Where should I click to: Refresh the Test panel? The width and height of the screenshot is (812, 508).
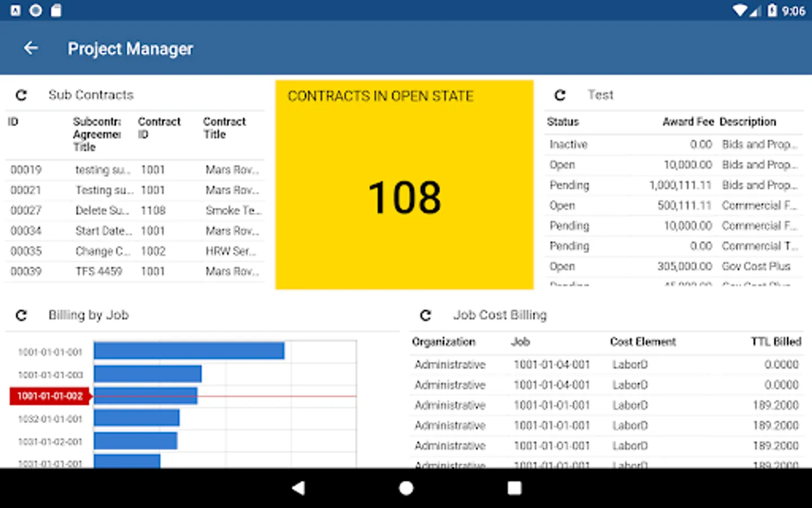click(x=560, y=95)
